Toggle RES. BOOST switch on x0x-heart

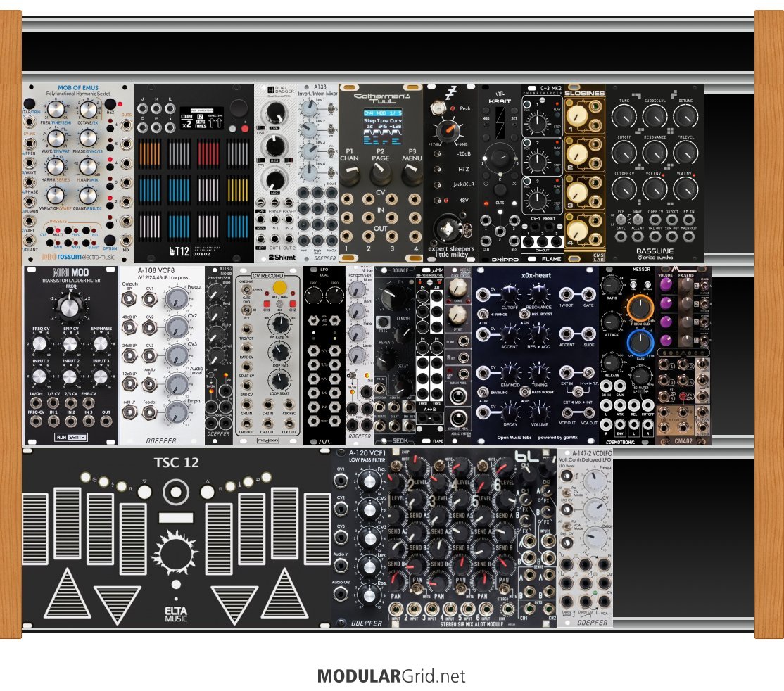[x=524, y=314]
